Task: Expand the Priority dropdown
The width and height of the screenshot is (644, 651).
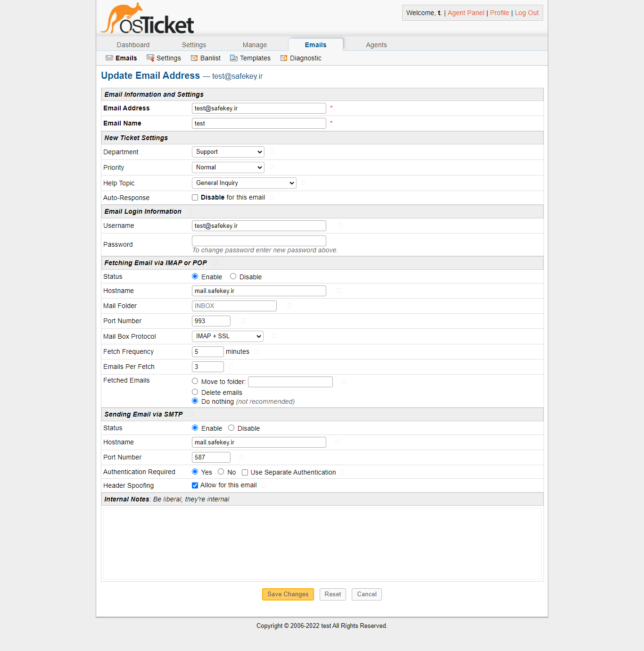Action: 228,167
